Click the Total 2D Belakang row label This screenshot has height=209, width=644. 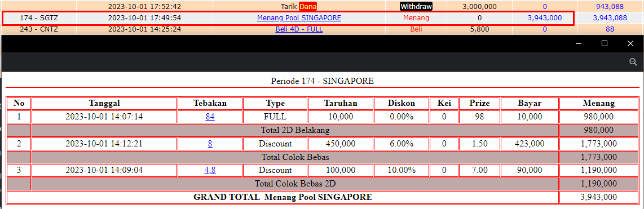click(295, 130)
